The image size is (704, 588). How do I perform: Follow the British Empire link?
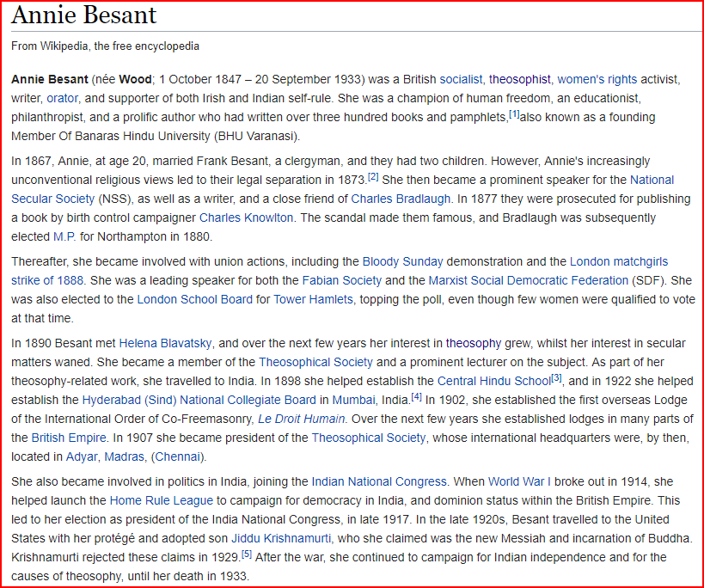(x=69, y=438)
